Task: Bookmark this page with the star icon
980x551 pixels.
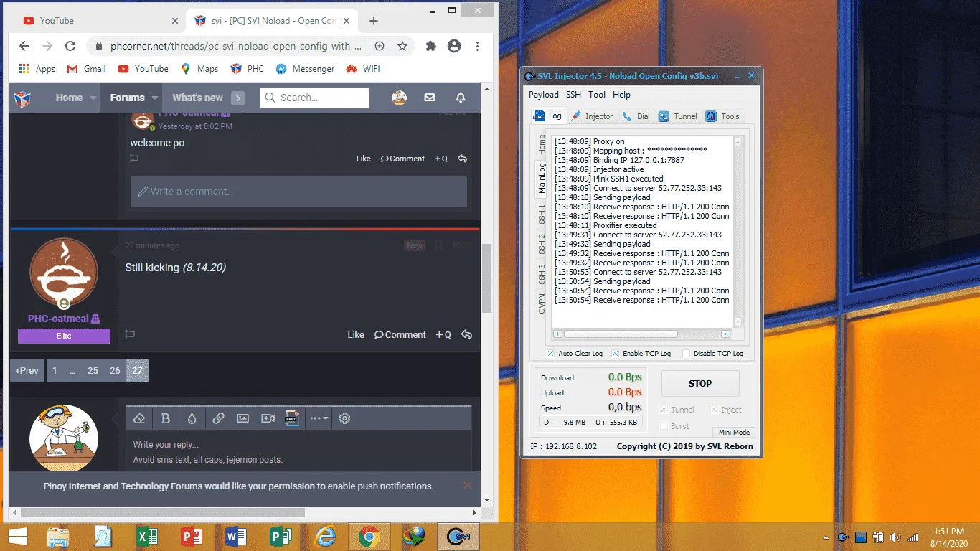Action: point(402,46)
